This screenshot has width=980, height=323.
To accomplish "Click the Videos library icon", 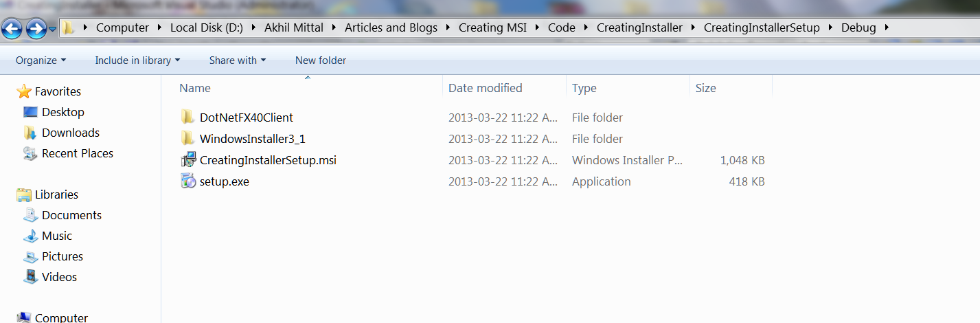I will coord(30,277).
